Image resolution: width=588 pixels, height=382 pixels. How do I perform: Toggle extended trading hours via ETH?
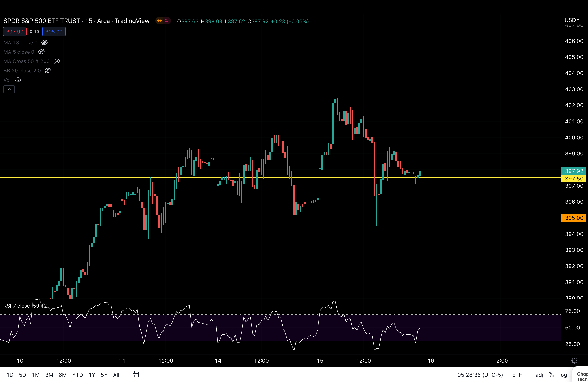[x=518, y=375]
